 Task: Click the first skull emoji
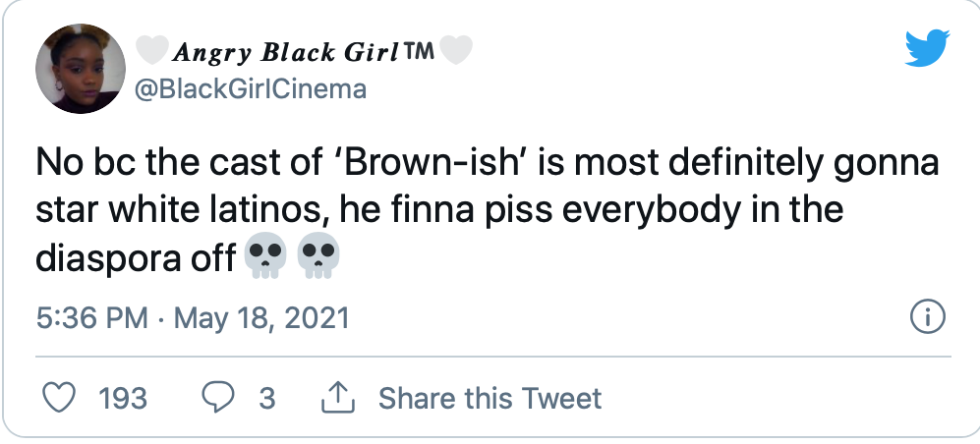pos(263,257)
